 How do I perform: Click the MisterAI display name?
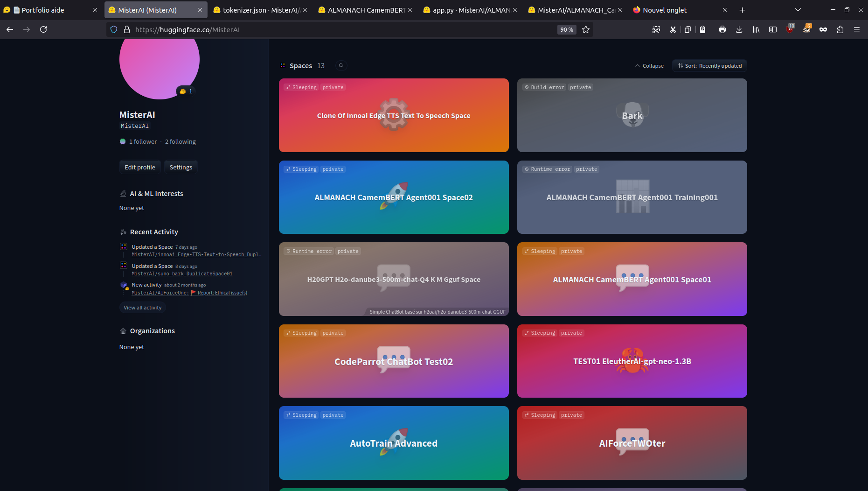pos(137,115)
